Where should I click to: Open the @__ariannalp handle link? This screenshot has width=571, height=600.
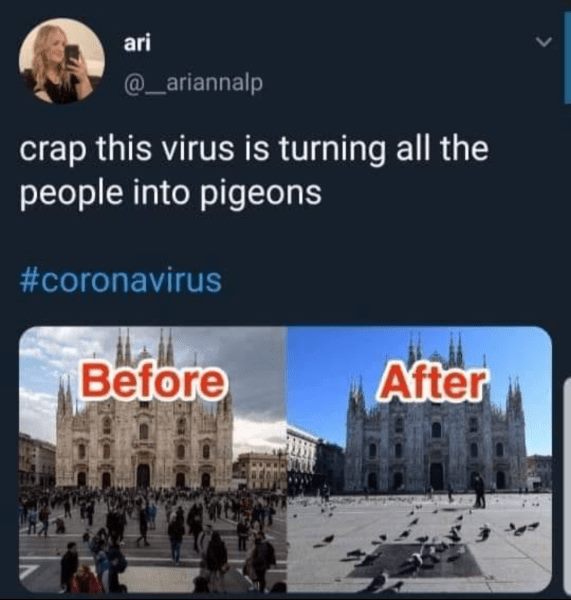[x=193, y=83]
